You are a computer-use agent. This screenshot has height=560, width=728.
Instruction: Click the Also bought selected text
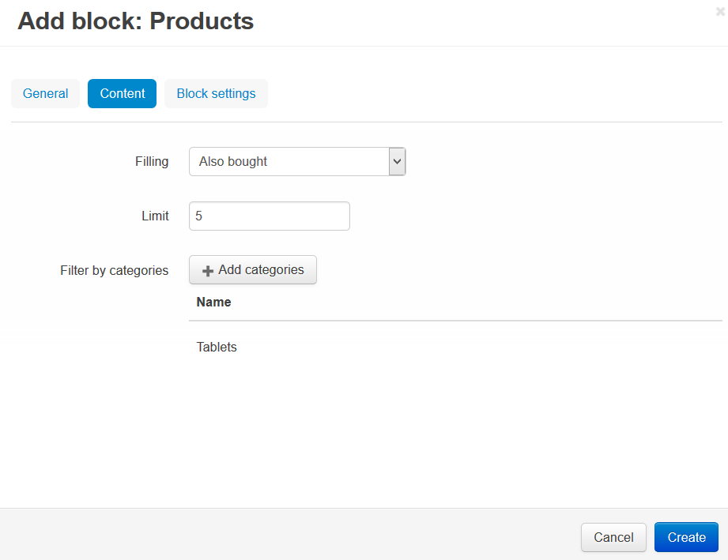(233, 161)
